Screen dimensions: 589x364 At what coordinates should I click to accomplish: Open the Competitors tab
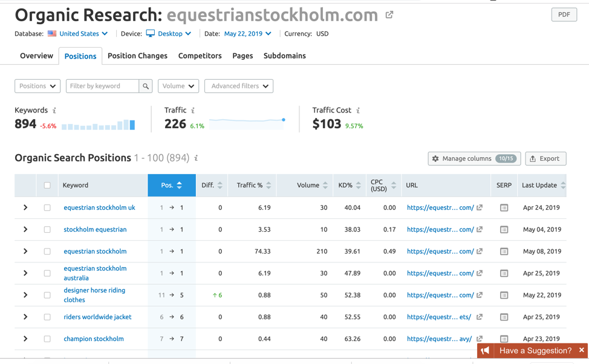[x=200, y=56]
